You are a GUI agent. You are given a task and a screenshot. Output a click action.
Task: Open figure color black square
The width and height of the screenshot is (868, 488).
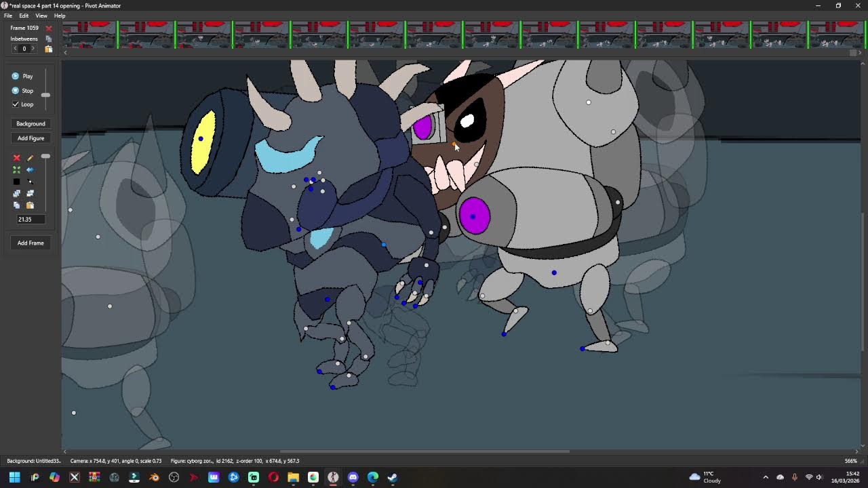(x=17, y=182)
